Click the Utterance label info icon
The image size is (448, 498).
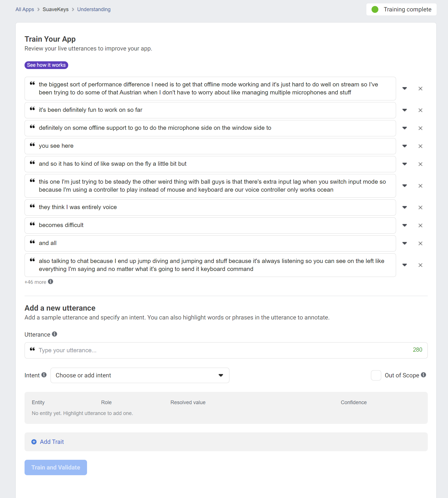tap(55, 334)
